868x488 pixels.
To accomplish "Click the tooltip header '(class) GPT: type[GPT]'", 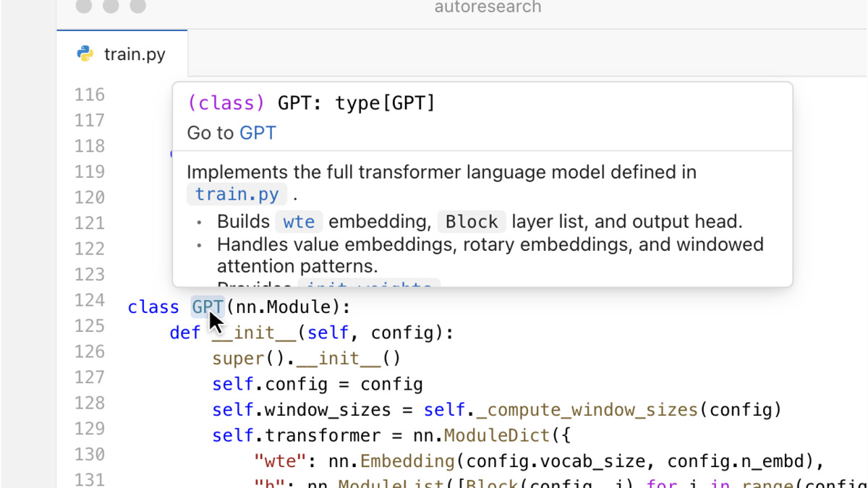I will click(312, 103).
